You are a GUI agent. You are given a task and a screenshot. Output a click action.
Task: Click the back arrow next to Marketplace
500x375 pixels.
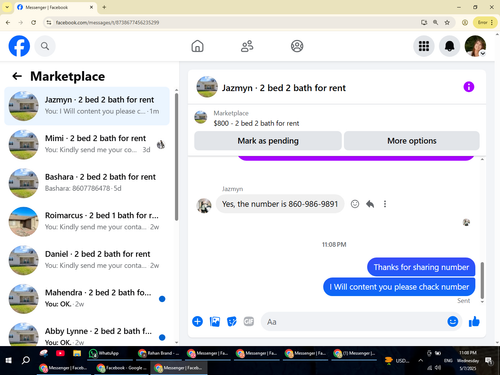17,76
